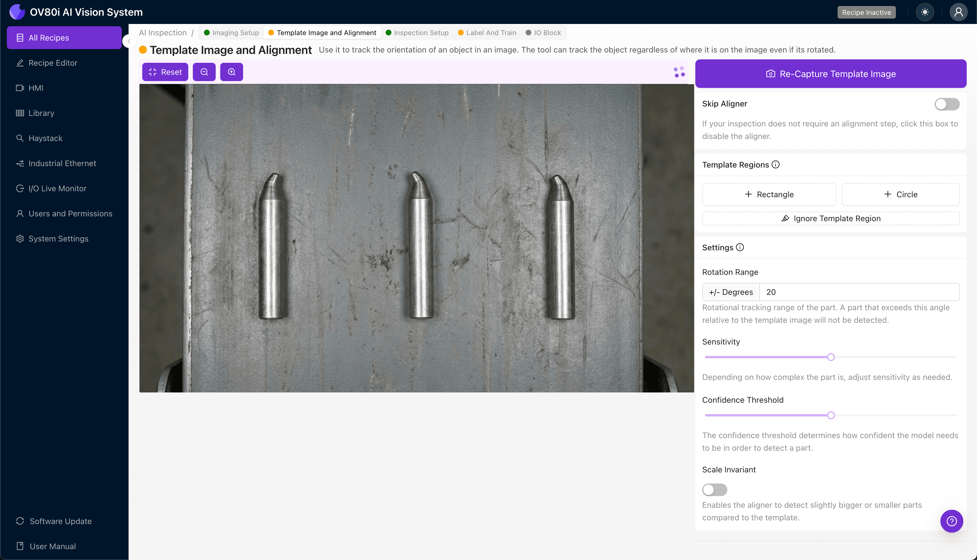This screenshot has height=560, width=977.
Task: Open the user profile avatar icon
Action: pyautogui.click(x=958, y=12)
